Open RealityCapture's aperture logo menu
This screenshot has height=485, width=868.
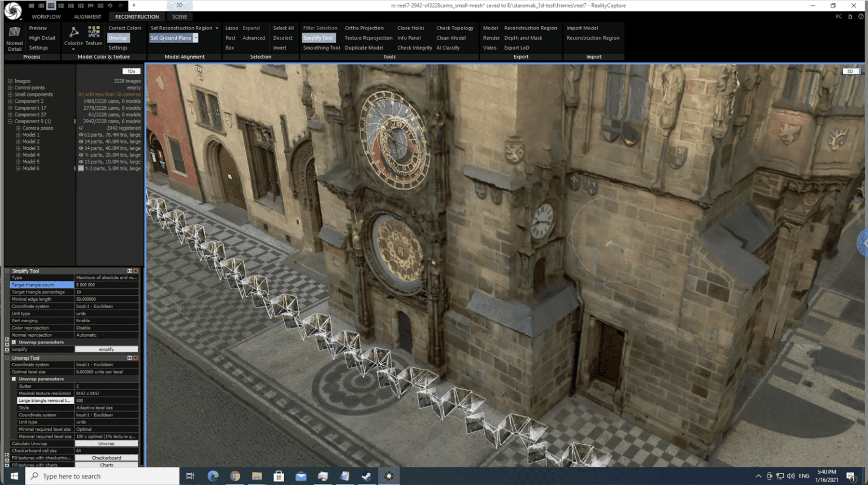click(x=12, y=11)
